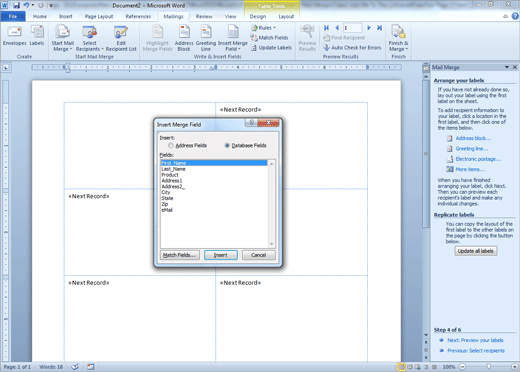Select State in the fields list
The height and width of the screenshot is (372, 520).
(x=214, y=198)
